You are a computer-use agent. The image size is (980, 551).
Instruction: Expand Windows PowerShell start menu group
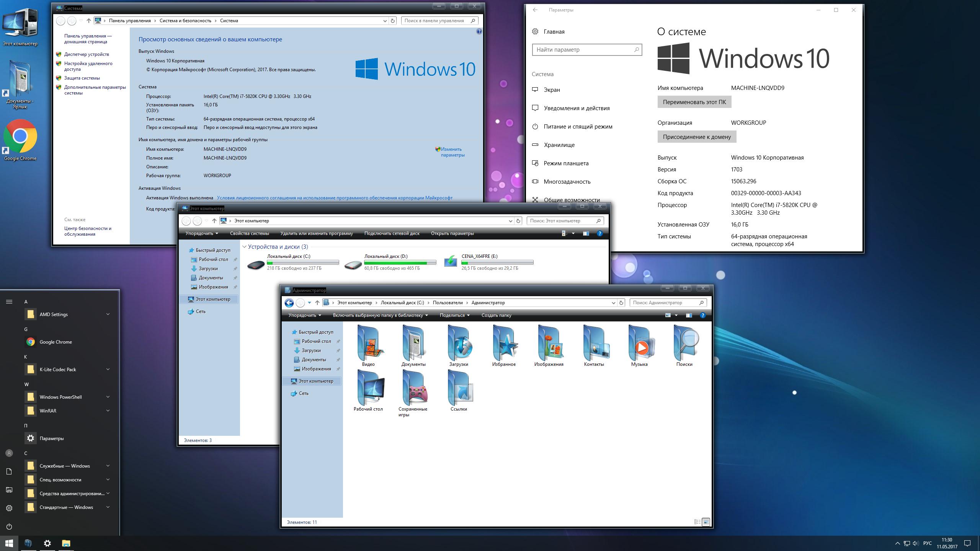[x=108, y=397]
